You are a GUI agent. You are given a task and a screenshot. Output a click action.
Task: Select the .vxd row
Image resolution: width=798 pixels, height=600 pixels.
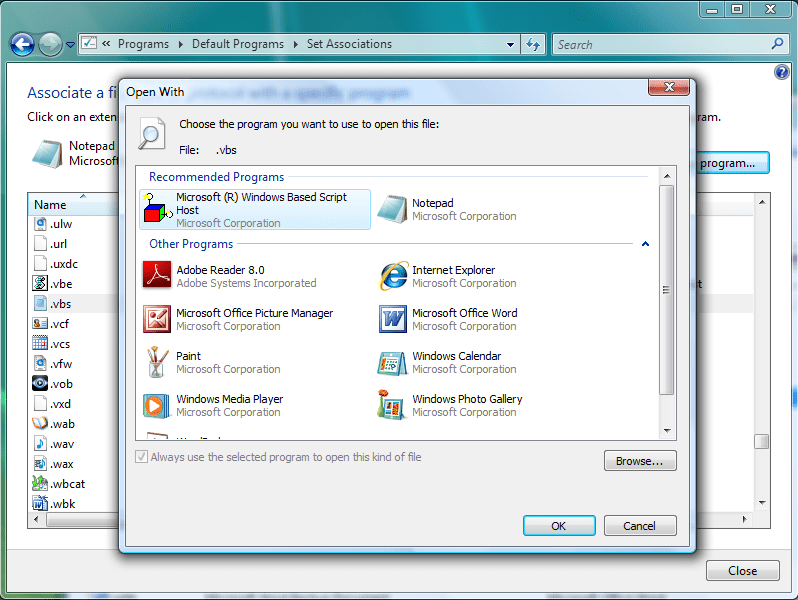pyautogui.click(x=73, y=404)
